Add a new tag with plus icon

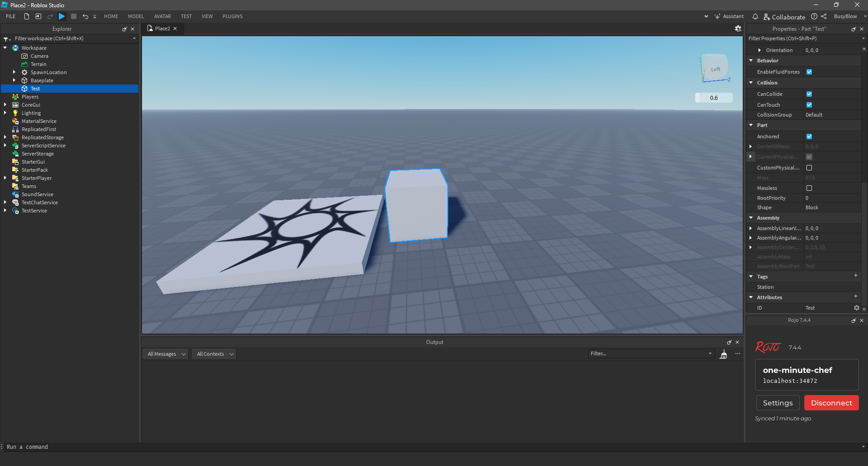click(x=855, y=276)
